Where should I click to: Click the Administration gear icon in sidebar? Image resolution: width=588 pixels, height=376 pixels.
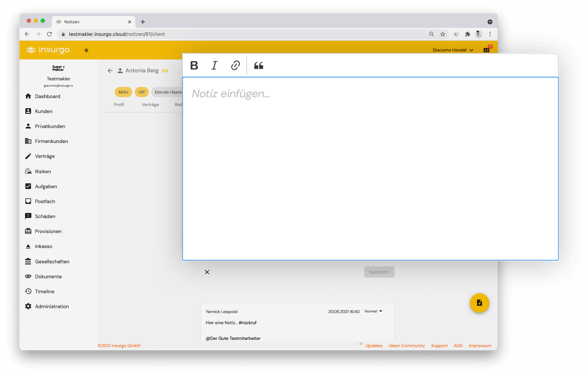[x=28, y=306]
